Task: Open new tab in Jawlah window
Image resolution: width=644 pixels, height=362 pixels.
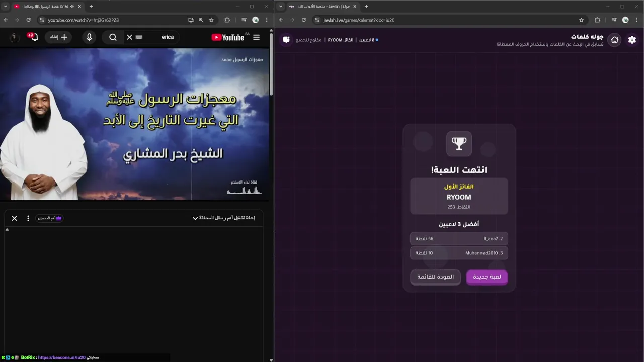Action: click(366, 7)
